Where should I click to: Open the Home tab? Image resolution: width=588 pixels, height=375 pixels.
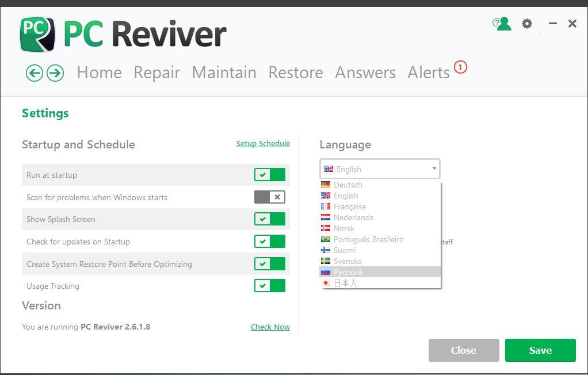(x=100, y=72)
